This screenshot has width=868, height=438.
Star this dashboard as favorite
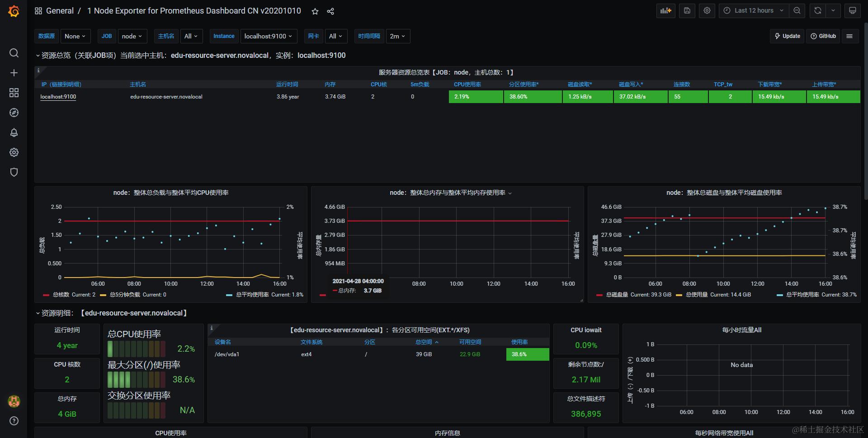click(x=315, y=11)
